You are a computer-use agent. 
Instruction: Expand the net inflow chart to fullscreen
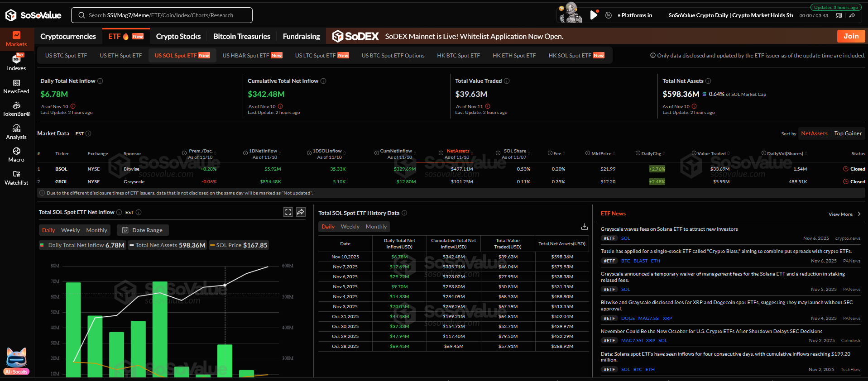288,212
